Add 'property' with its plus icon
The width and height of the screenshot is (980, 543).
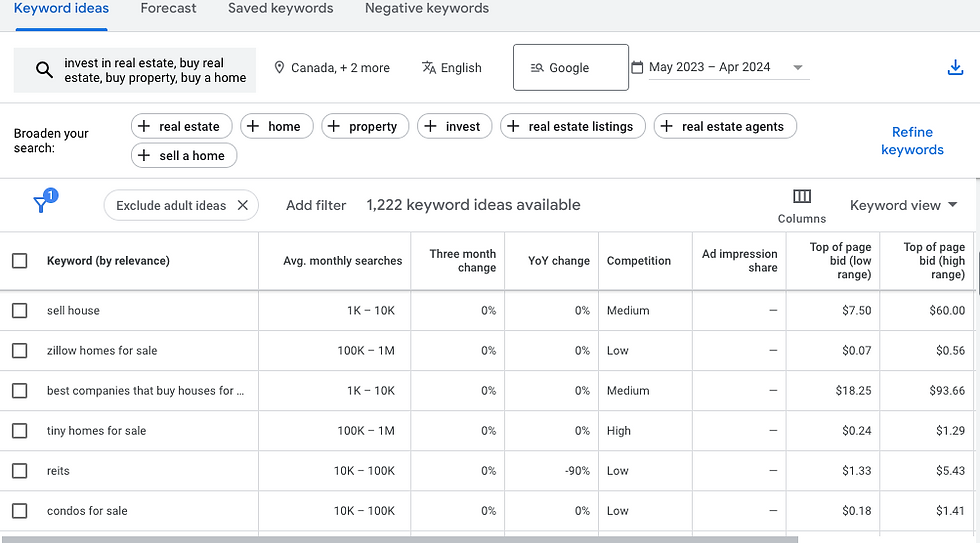[334, 126]
